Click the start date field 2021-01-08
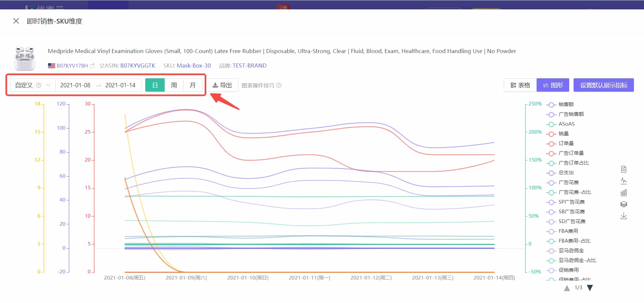 [x=75, y=85]
